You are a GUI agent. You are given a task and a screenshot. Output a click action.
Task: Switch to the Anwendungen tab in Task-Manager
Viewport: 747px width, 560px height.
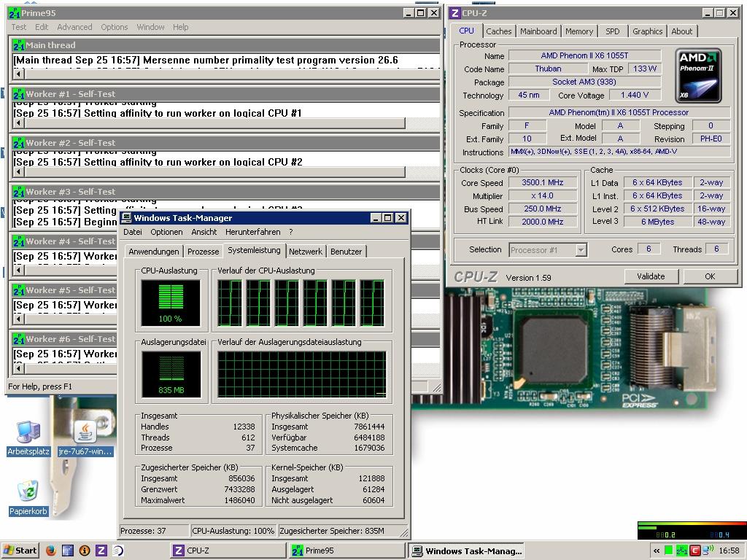tap(154, 252)
